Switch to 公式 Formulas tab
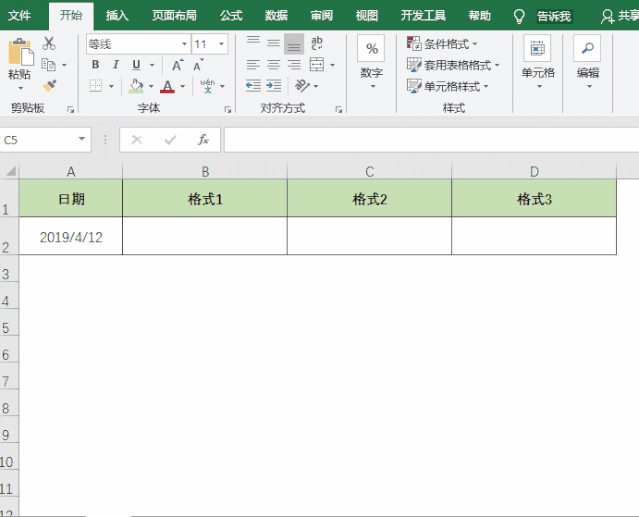 231,15
